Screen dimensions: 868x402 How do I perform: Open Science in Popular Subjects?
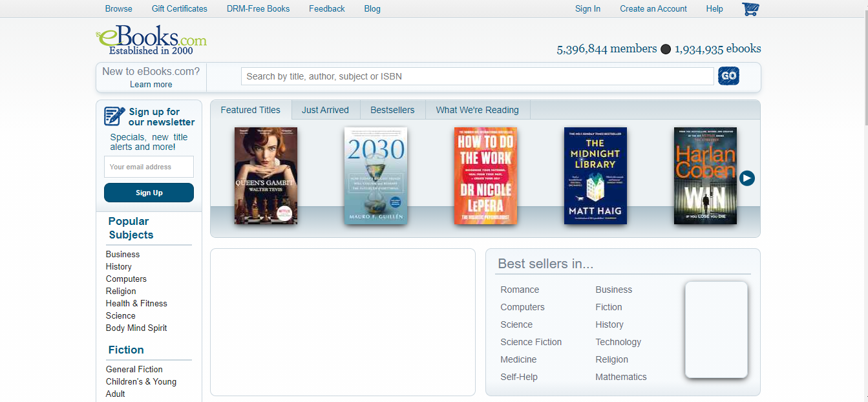[x=121, y=315]
